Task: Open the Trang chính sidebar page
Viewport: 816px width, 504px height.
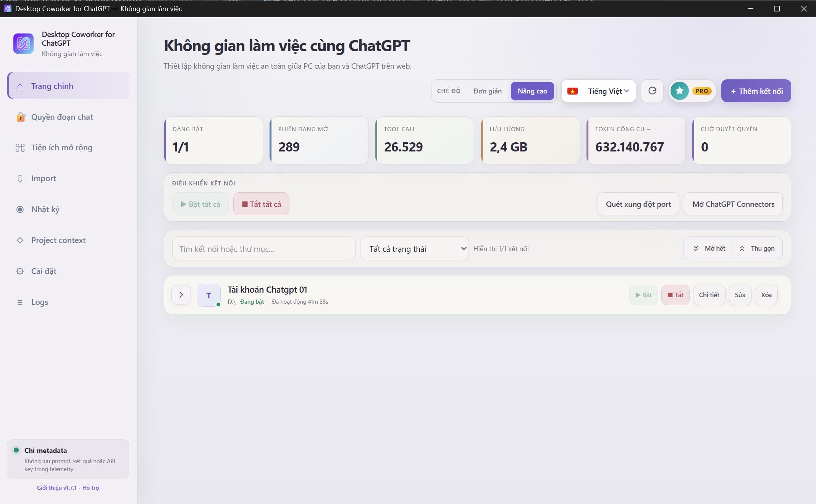Action: 68,86
